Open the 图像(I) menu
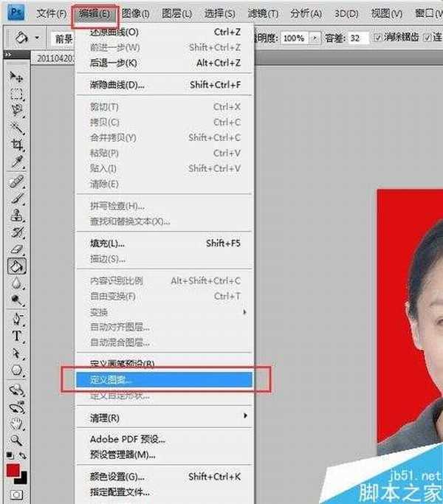This screenshot has height=504, width=443. [135, 14]
